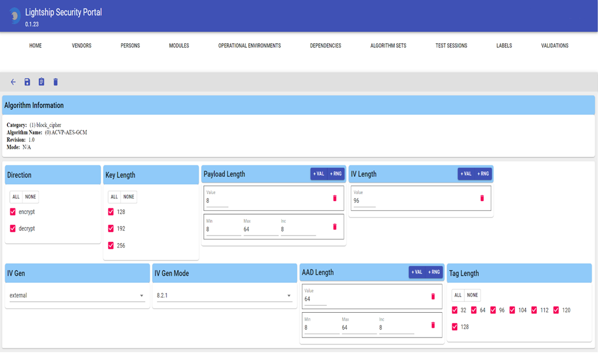Go to the Test Sessions page
Image resolution: width=598 pixels, height=364 pixels.
click(x=451, y=46)
